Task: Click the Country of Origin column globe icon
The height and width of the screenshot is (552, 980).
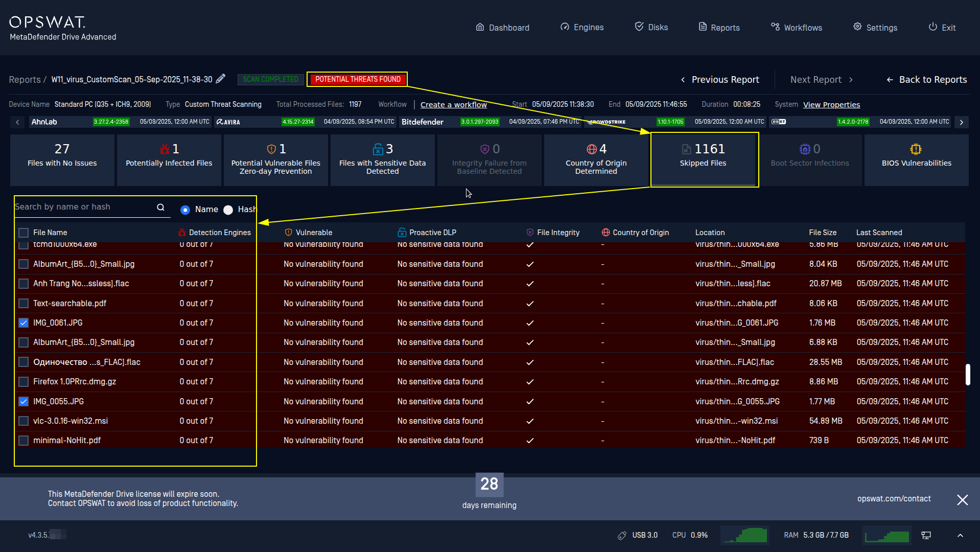Action: click(x=606, y=233)
